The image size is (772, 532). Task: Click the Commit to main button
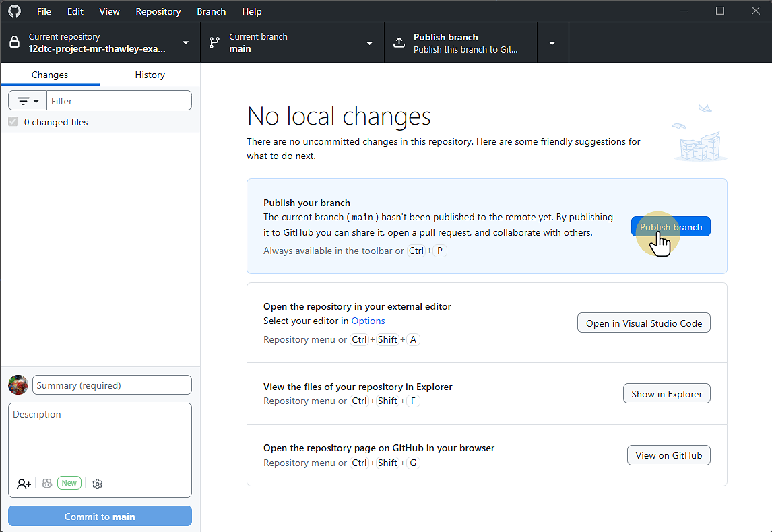[x=99, y=516]
